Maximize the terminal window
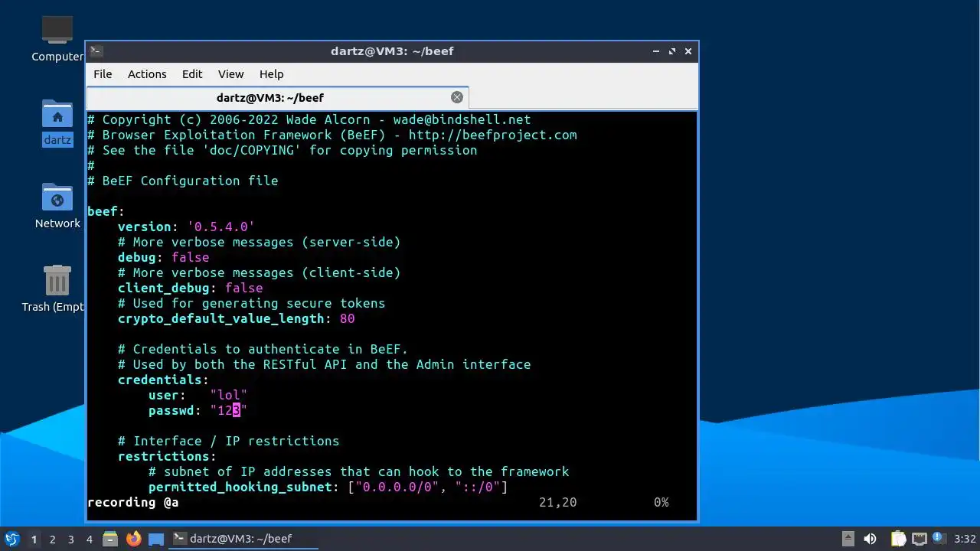This screenshot has height=551, width=980. [672, 51]
